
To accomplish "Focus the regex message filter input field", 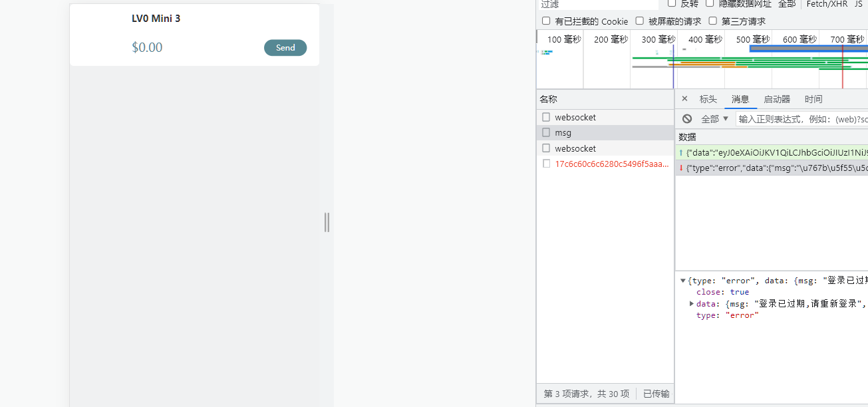I will (801, 119).
